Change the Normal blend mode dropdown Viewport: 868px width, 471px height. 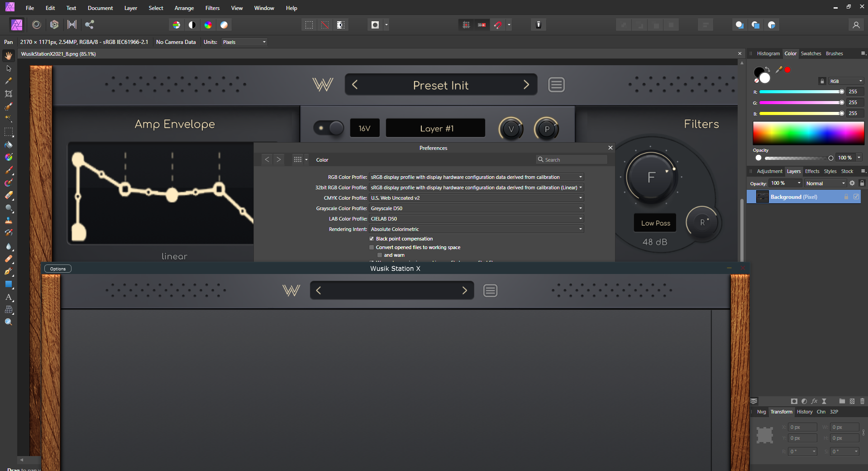(x=825, y=183)
